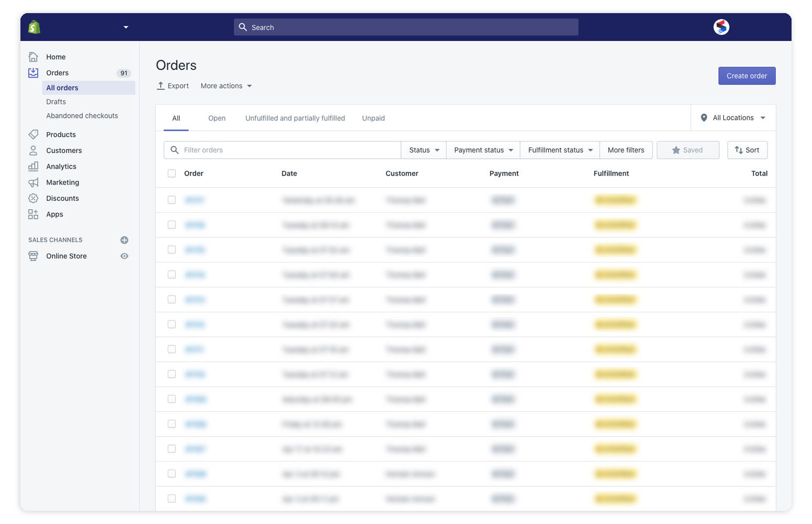Click the Shopify logo in the top bar
Viewport: 812px width, 524px height.
[34, 27]
